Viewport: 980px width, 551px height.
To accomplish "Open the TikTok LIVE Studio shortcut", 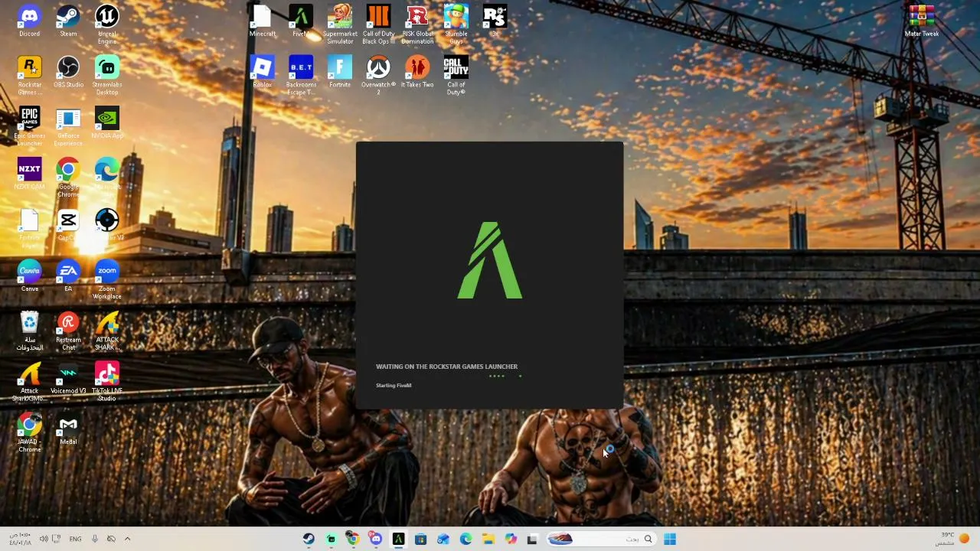I will click(107, 382).
